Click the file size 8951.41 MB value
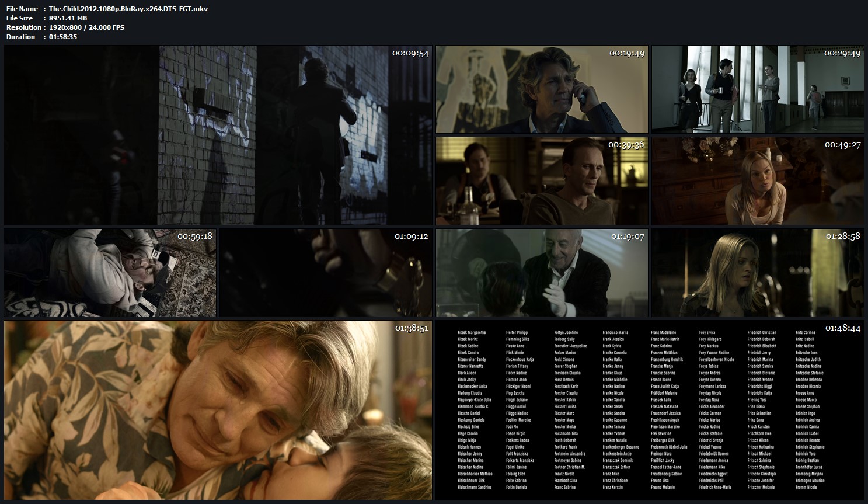868x504 pixels. tap(68, 18)
